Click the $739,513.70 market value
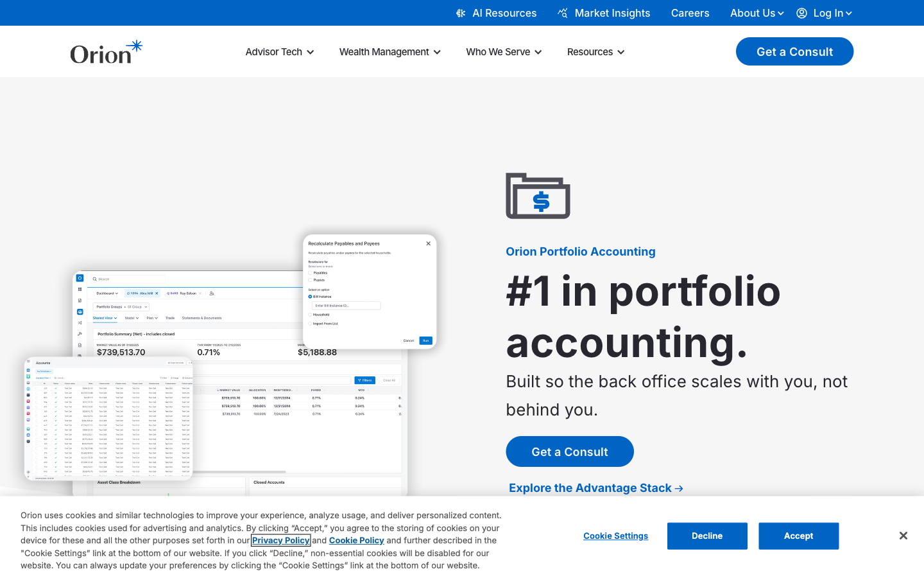 (x=121, y=353)
